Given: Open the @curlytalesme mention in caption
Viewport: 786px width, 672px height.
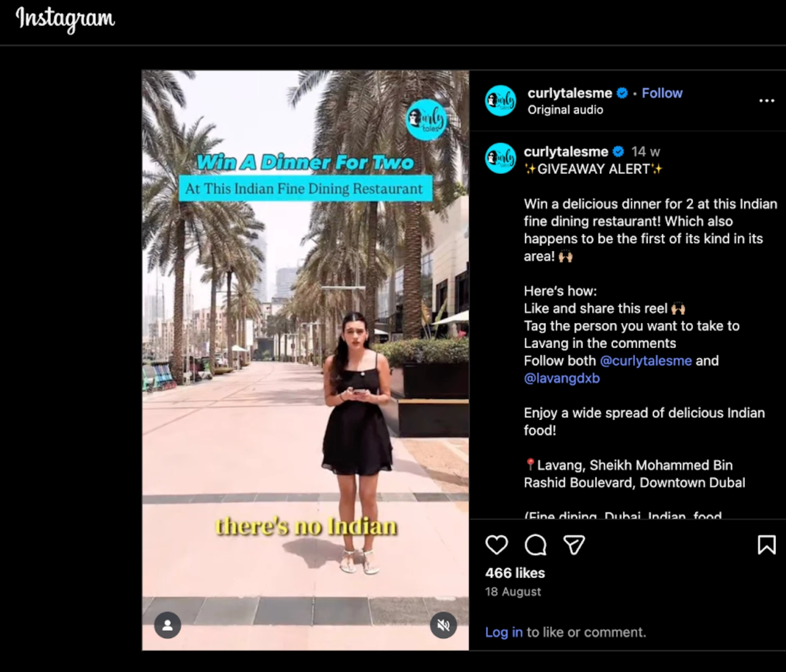Looking at the screenshot, I should tap(646, 361).
